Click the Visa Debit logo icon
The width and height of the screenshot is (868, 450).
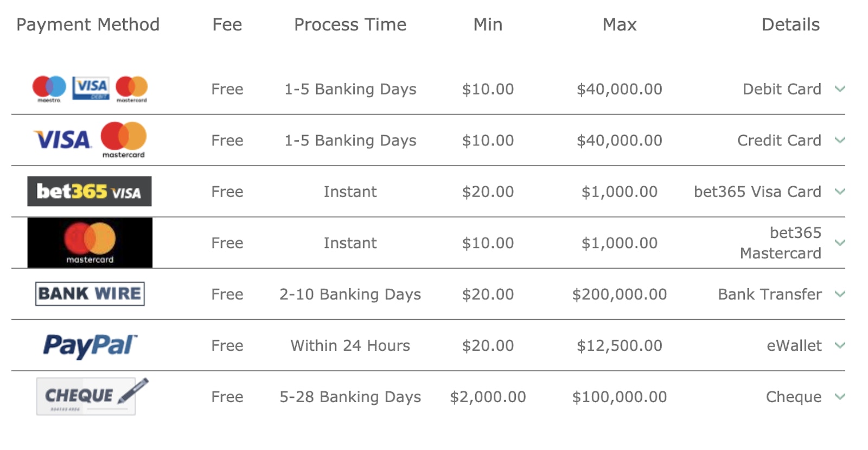pos(91,88)
